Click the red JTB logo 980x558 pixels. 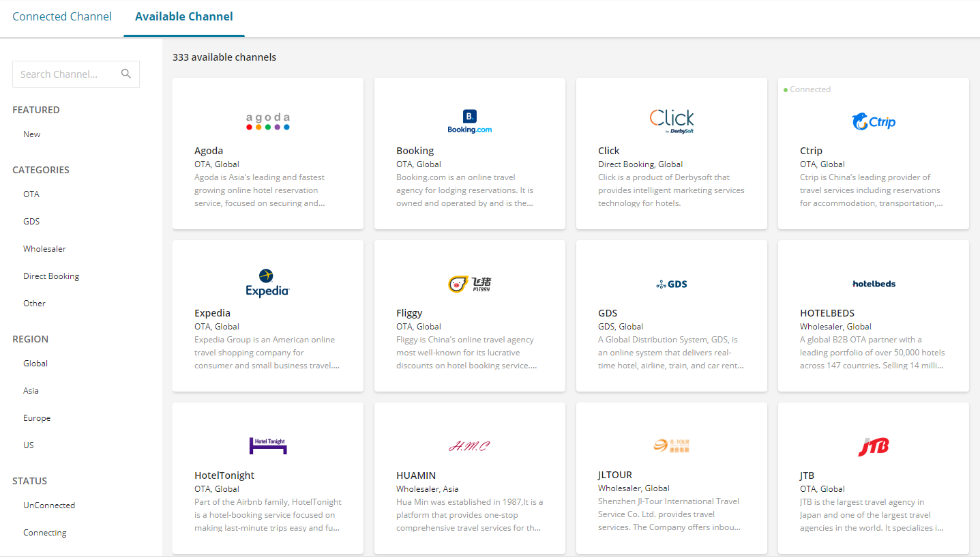874,446
